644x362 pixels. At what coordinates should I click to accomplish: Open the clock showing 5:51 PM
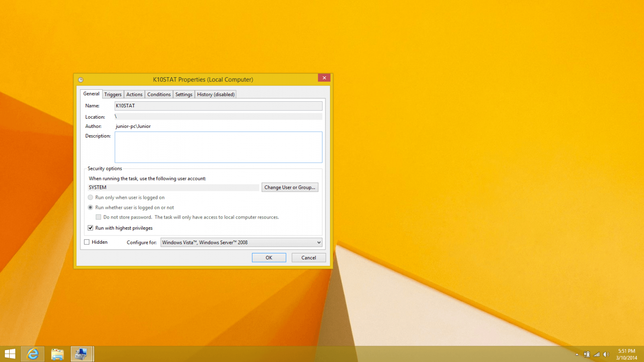click(x=627, y=354)
